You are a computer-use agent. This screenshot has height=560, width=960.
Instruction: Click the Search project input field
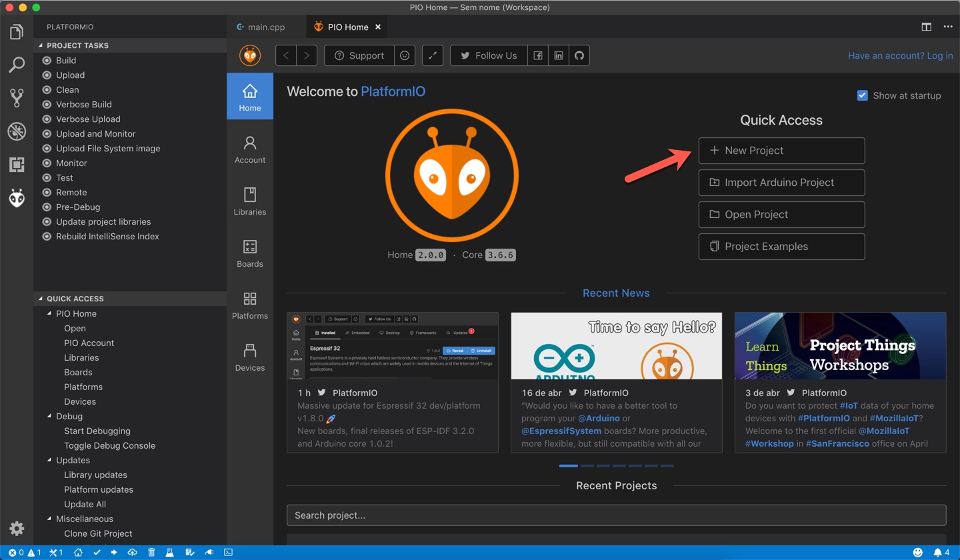tap(616, 515)
